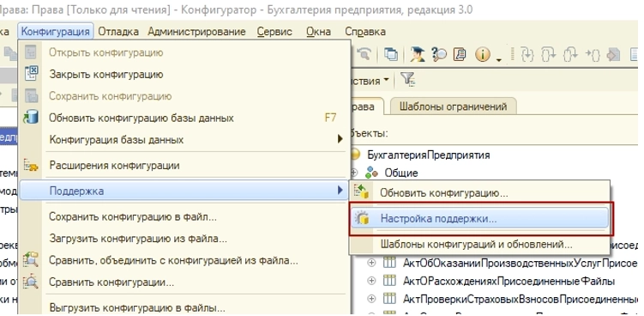Click the orange About info icon
The width and height of the screenshot is (644, 316).
pyautogui.click(x=483, y=54)
